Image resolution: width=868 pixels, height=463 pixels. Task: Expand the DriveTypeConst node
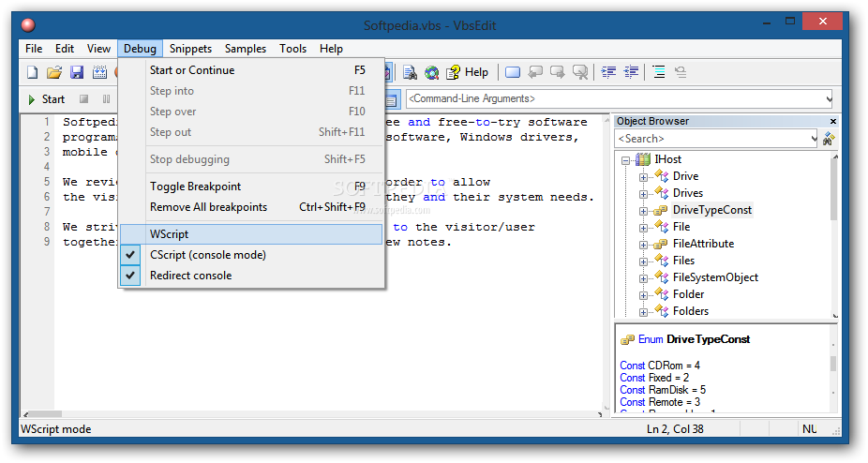[643, 211]
